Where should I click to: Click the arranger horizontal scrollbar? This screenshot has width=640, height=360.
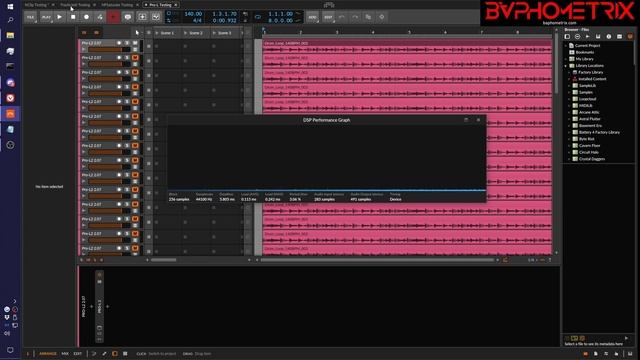click(x=377, y=260)
